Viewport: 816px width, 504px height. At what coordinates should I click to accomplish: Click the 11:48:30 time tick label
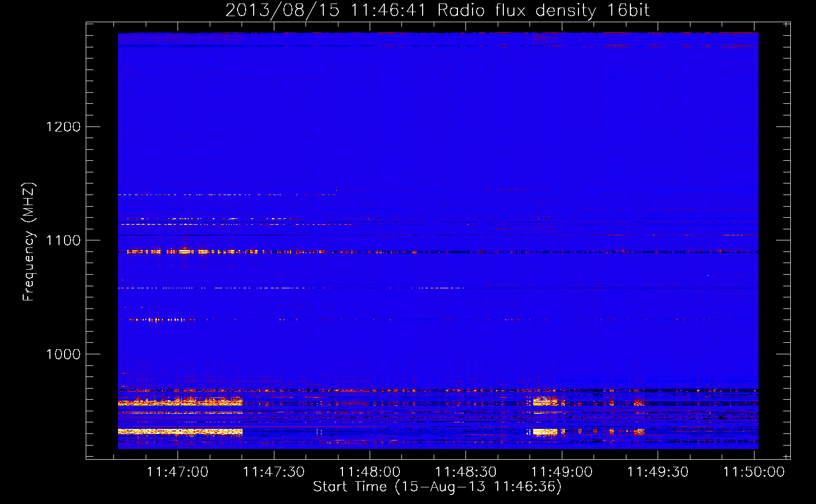pyautogui.click(x=466, y=472)
